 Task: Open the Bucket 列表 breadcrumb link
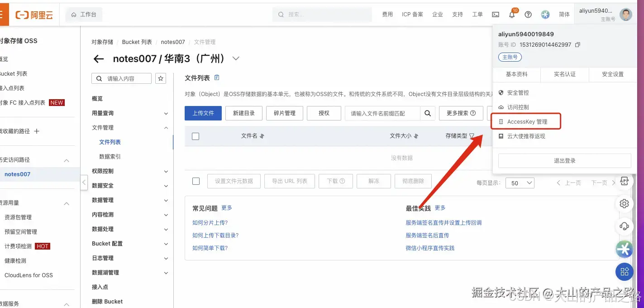click(137, 42)
